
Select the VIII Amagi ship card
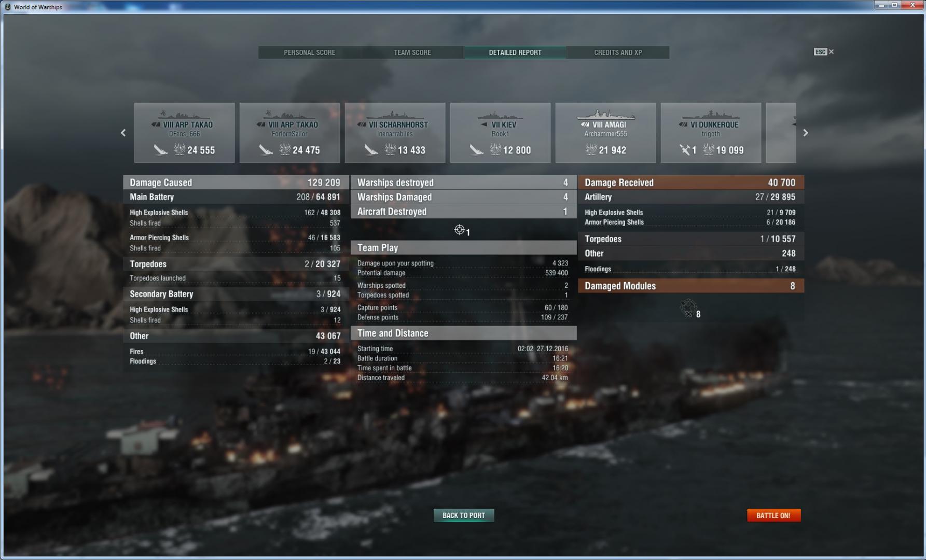click(x=605, y=133)
